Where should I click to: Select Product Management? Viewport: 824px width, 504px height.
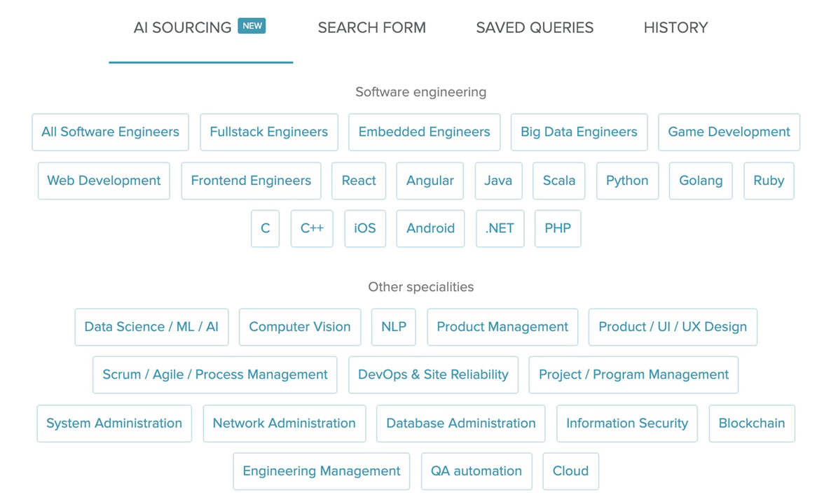[502, 327]
